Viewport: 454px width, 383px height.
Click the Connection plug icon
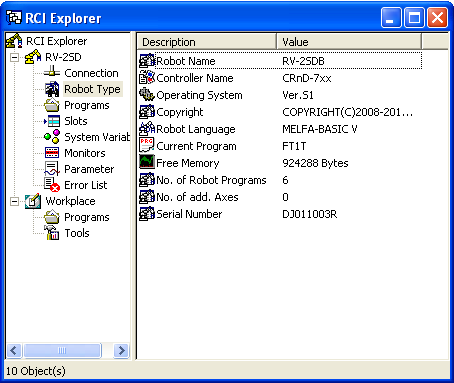coord(52,73)
